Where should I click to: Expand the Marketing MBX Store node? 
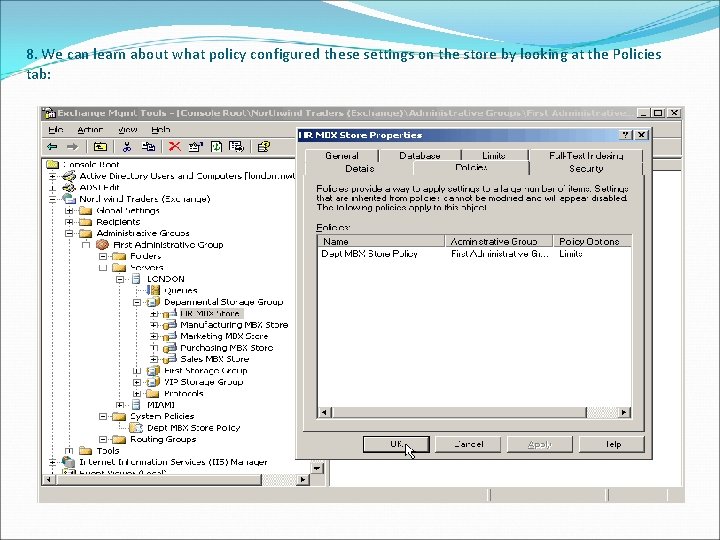point(154,336)
